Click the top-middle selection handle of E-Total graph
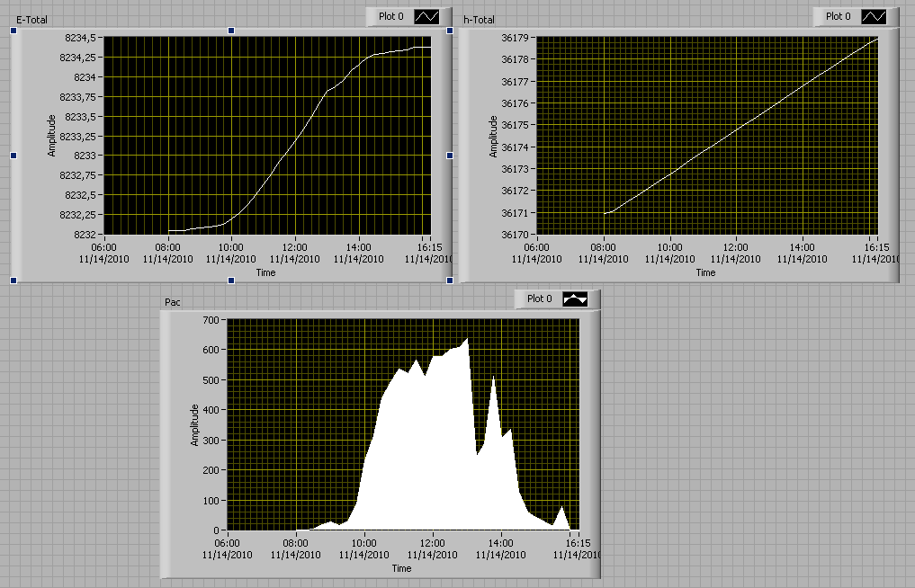Screen dimensions: 915x588 tap(231, 31)
